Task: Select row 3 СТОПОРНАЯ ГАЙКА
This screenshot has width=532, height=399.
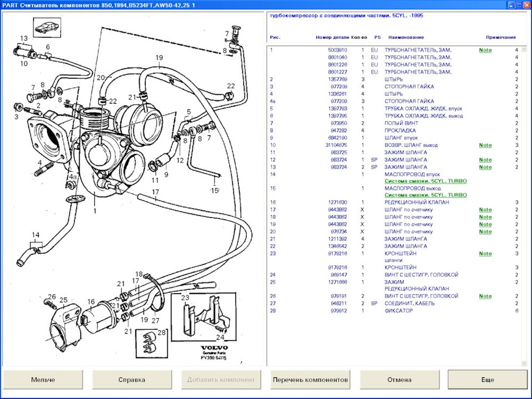Action: pos(394,86)
